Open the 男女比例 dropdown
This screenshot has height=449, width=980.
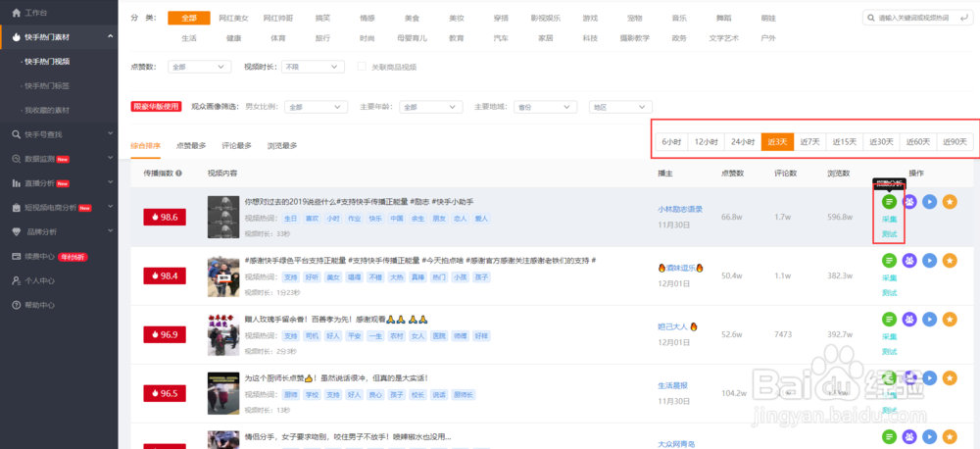click(317, 107)
